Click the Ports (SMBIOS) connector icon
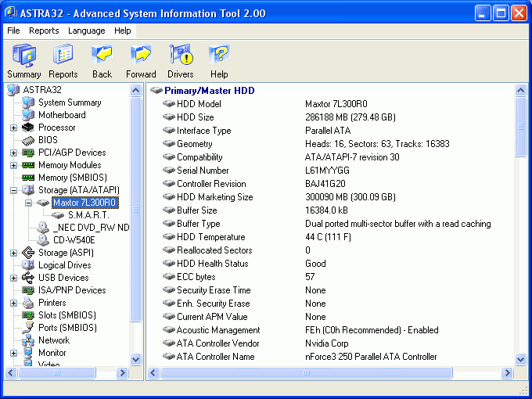532x399 pixels. click(x=28, y=328)
